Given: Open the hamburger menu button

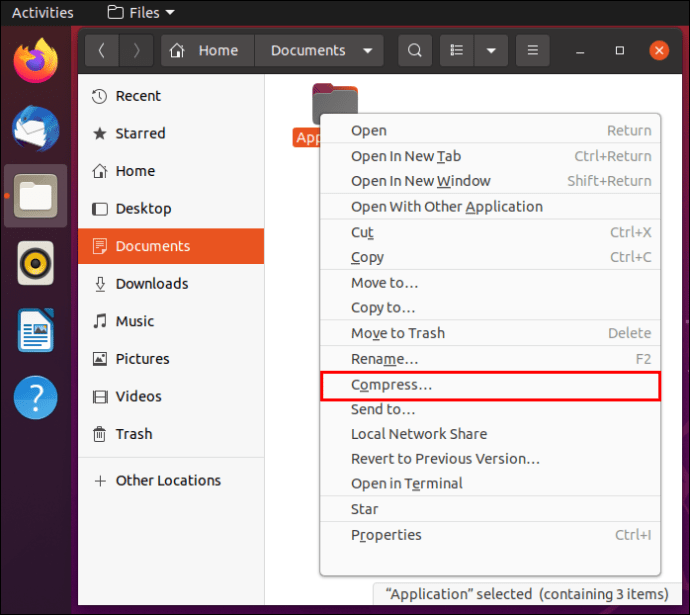Looking at the screenshot, I should click(x=532, y=51).
